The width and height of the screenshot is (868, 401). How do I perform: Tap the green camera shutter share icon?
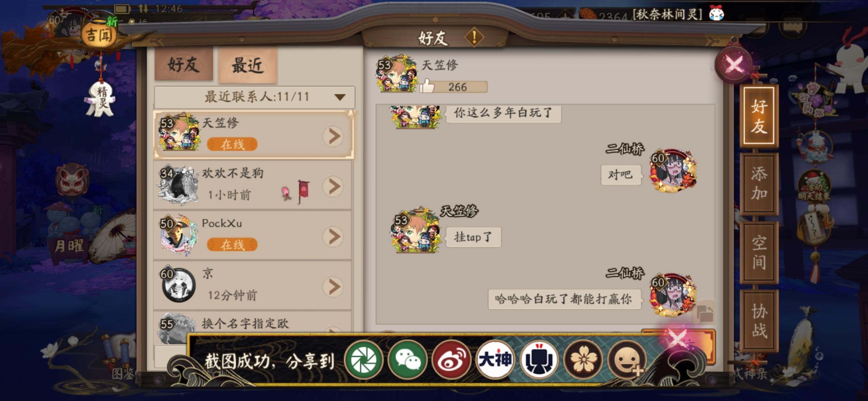[x=364, y=359]
